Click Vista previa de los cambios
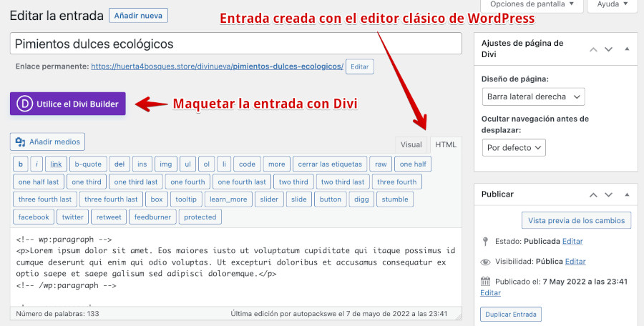The height and width of the screenshot is (326, 644). [x=576, y=220]
